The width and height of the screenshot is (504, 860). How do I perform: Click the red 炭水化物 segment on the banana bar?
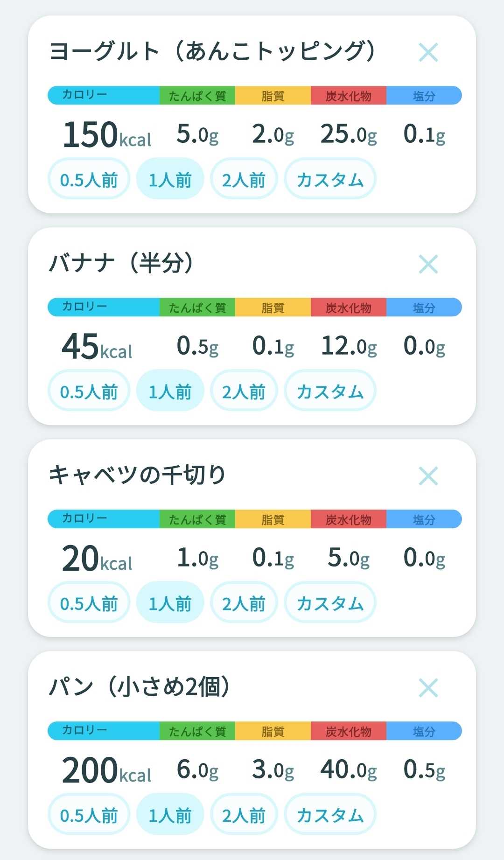[349, 307]
